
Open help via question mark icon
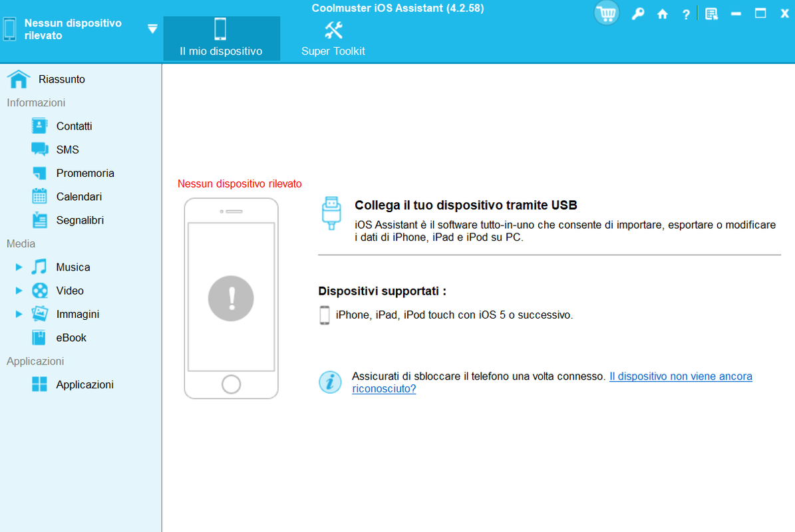coord(686,15)
